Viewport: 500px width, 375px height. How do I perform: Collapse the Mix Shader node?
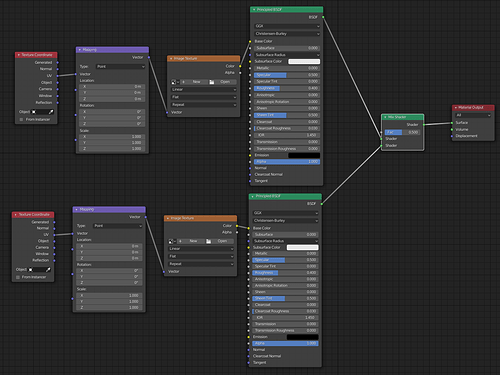[x=385, y=117]
